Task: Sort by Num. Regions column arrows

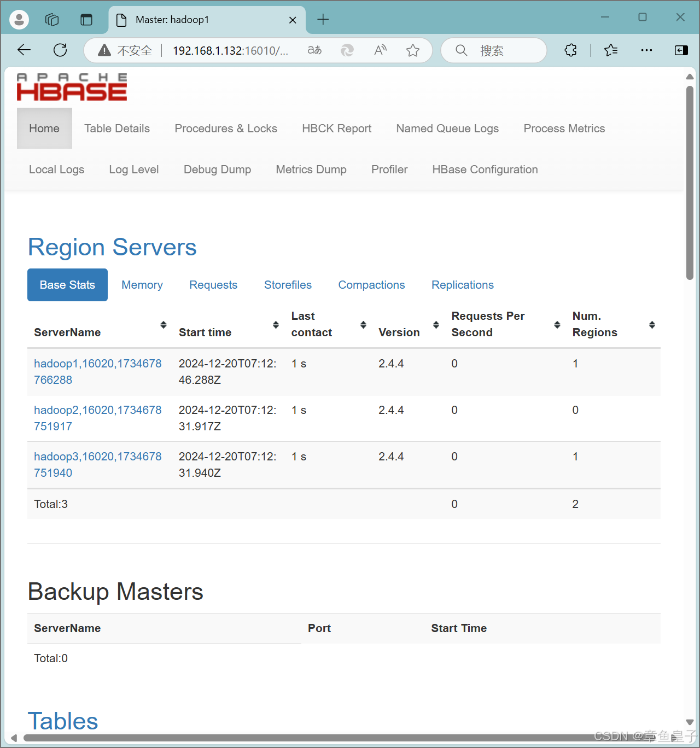Action: [x=652, y=325]
